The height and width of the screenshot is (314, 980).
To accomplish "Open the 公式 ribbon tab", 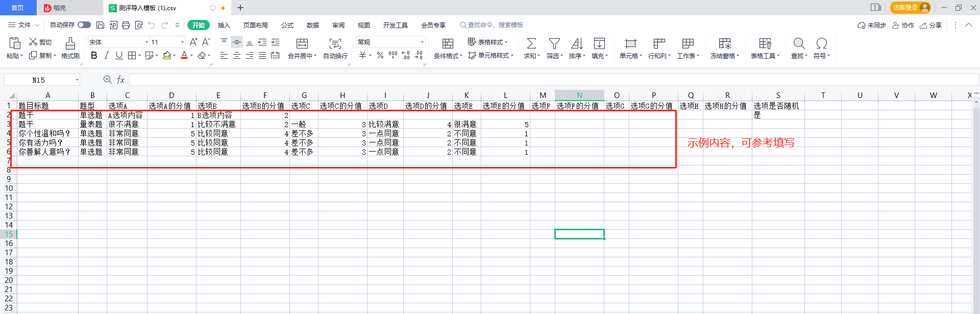I will (287, 25).
